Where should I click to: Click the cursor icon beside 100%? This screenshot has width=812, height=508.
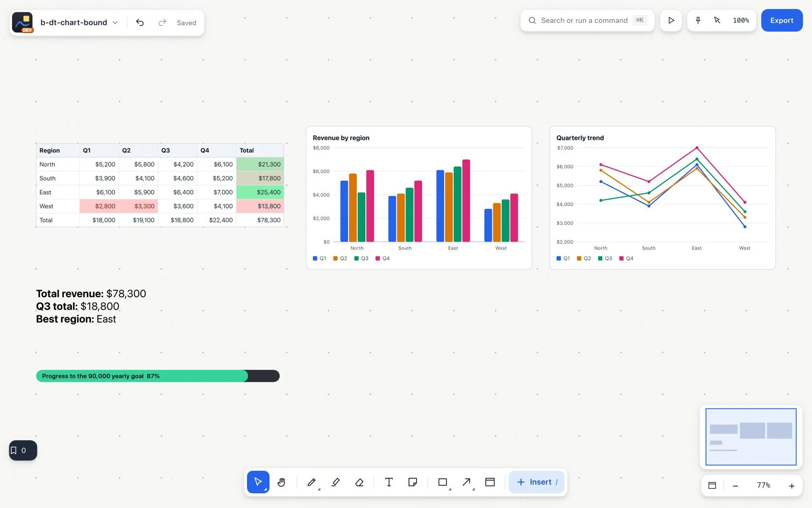(717, 20)
